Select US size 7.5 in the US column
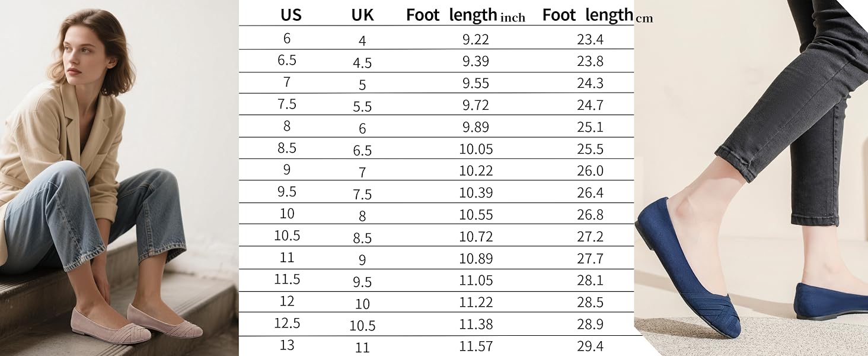The height and width of the screenshot is (356, 868). 287,104
